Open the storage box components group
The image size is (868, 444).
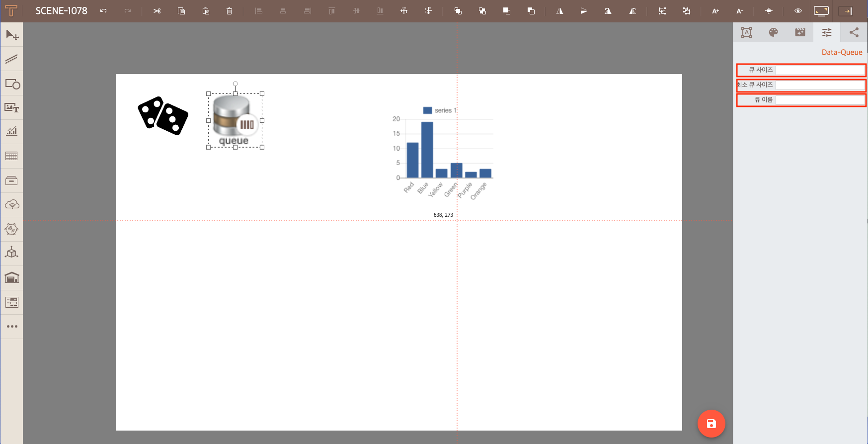(x=12, y=180)
